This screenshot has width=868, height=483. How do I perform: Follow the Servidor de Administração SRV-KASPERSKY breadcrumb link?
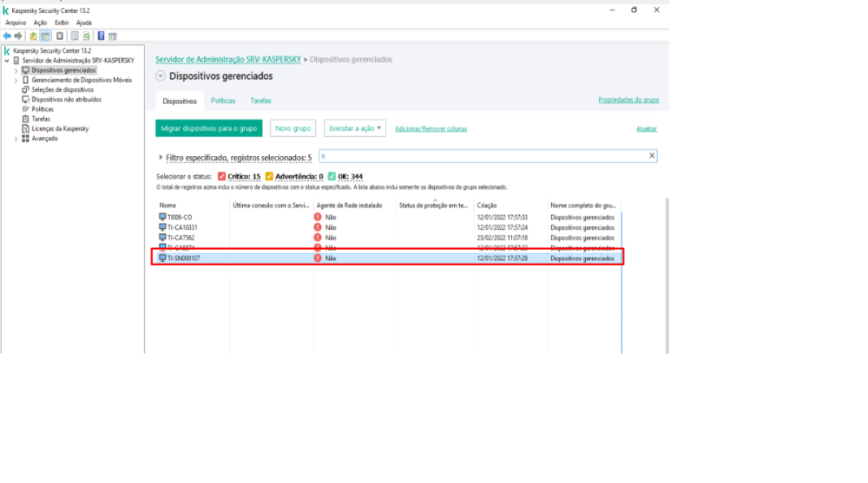click(228, 59)
